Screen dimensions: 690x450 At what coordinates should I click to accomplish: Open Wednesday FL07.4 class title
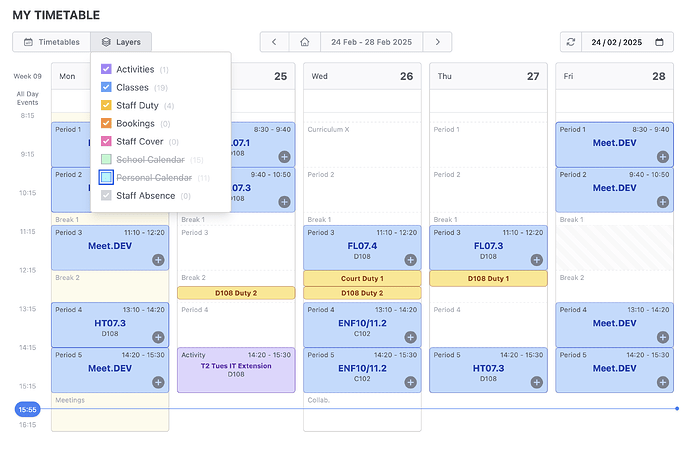(x=362, y=246)
